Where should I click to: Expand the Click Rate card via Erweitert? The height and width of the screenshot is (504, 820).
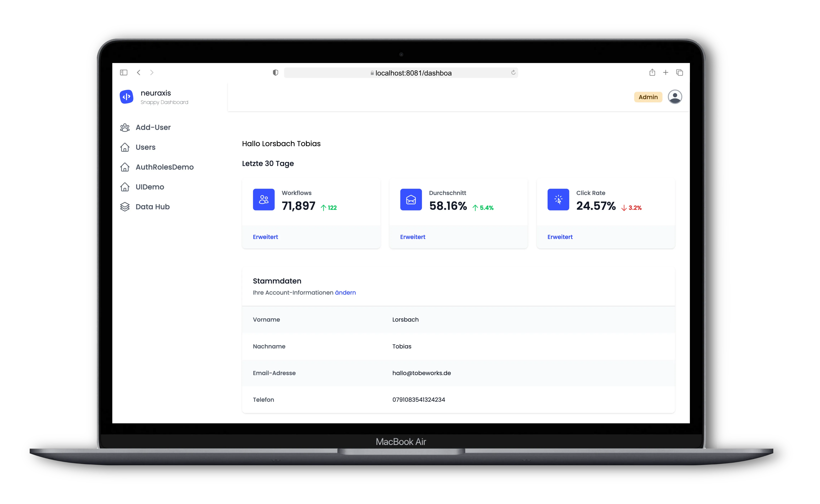[560, 237]
